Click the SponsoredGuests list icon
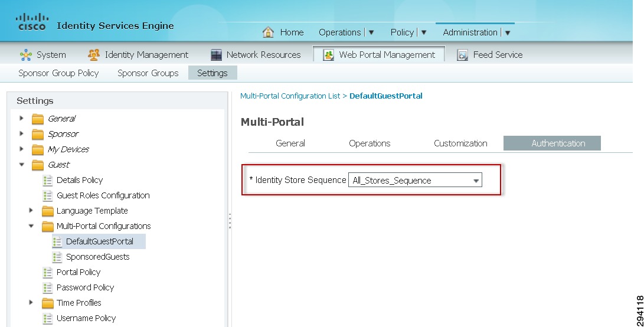Screen dimensions: 644x327 (x=57, y=257)
